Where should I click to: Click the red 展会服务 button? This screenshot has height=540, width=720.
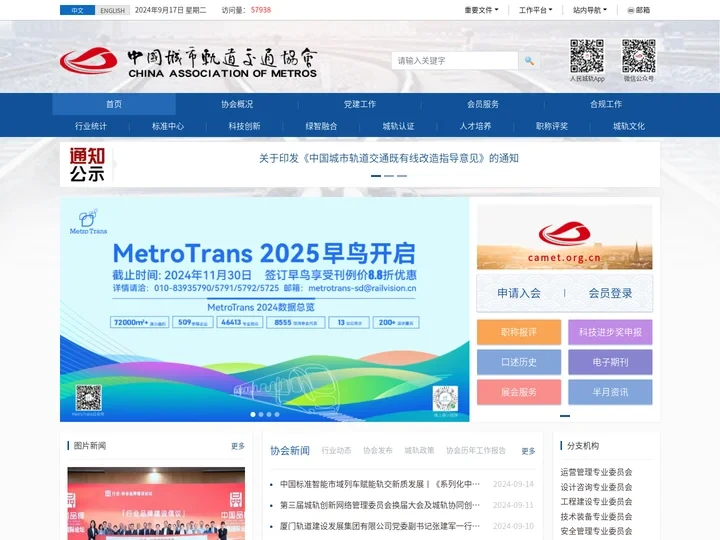point(519,392)
